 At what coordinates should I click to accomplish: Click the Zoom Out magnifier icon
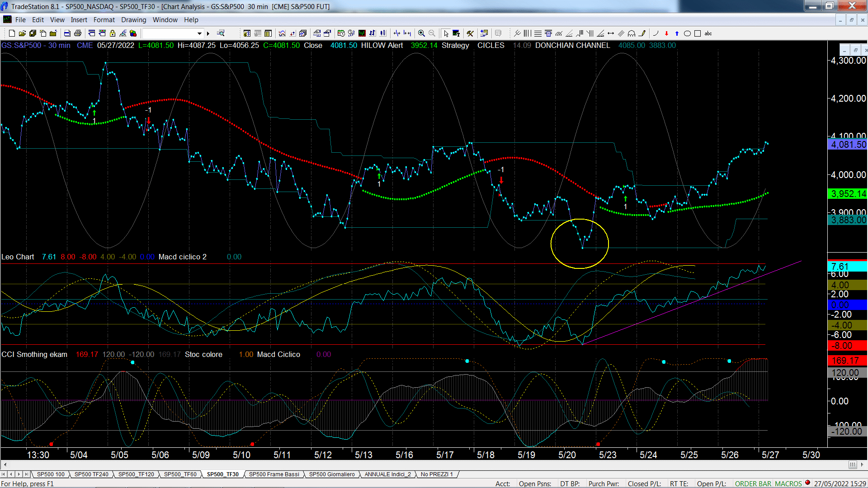[x=432, y=33]
